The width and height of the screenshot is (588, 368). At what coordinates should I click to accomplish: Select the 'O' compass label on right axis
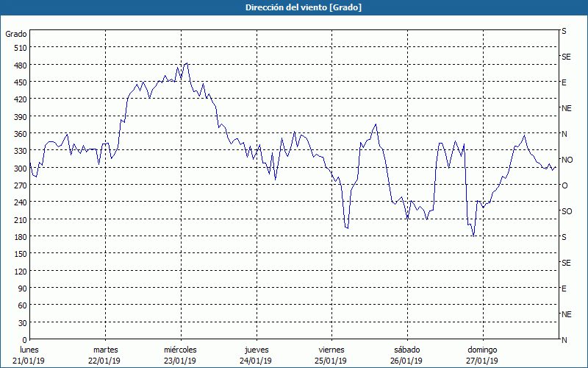pos(564,186)
